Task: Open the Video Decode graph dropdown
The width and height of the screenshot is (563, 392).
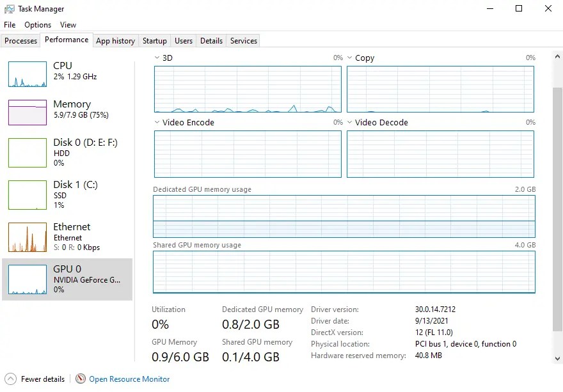Action: (x=349, y=122)
